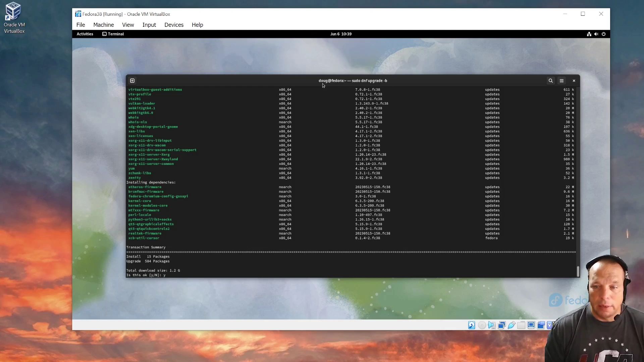Open the Oracle VM VirtualBox desktop shortcut
Screen dimensions: 644x362
(14, 17)
